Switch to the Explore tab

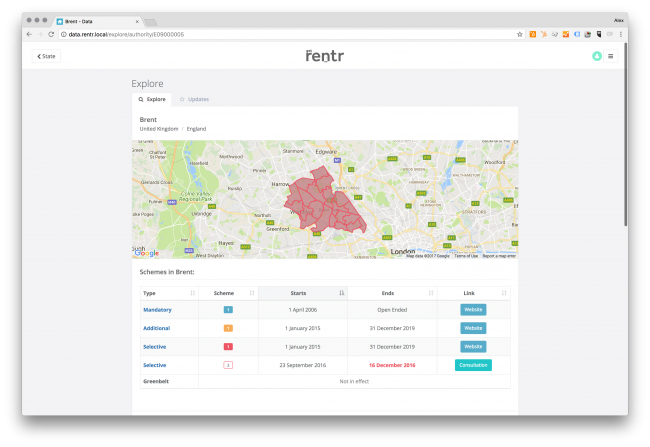click(152, 99)
